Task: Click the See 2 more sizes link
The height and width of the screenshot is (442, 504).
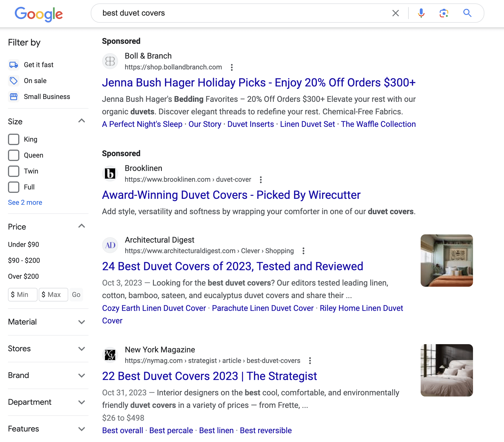Action: point(25,202)
